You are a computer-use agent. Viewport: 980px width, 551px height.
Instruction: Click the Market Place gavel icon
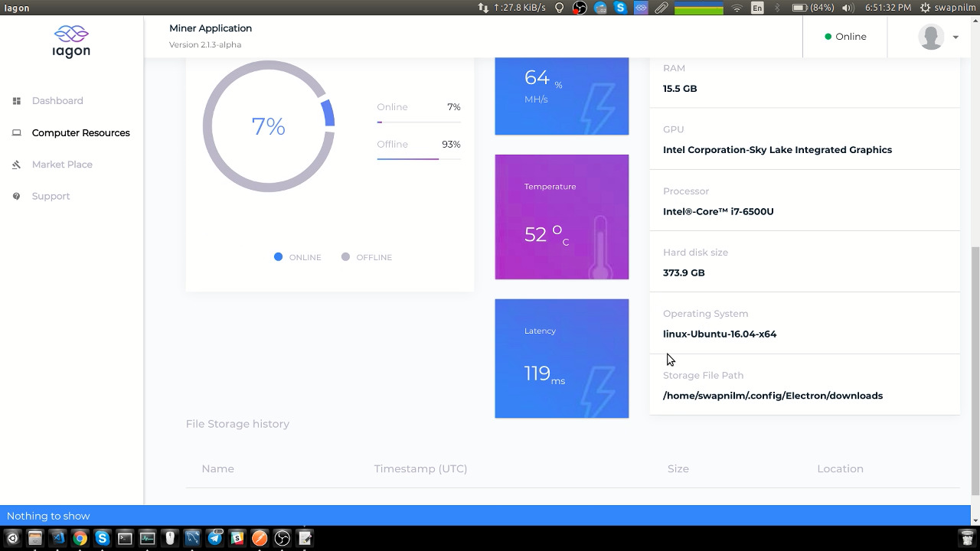pos(16,165)
